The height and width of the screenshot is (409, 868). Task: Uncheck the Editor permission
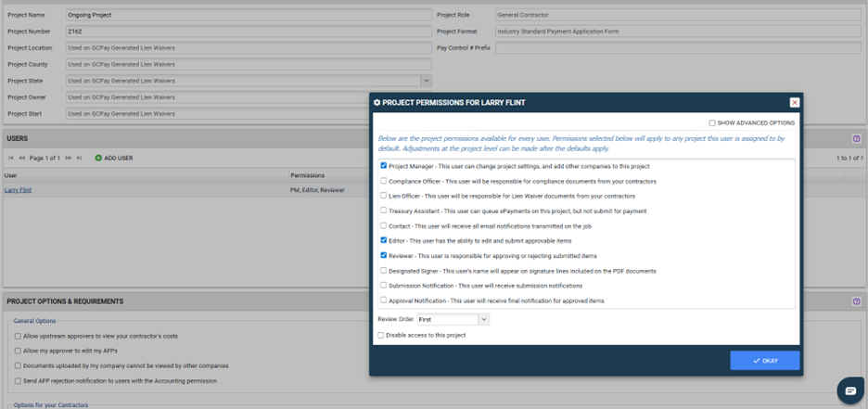click(384, 240)
